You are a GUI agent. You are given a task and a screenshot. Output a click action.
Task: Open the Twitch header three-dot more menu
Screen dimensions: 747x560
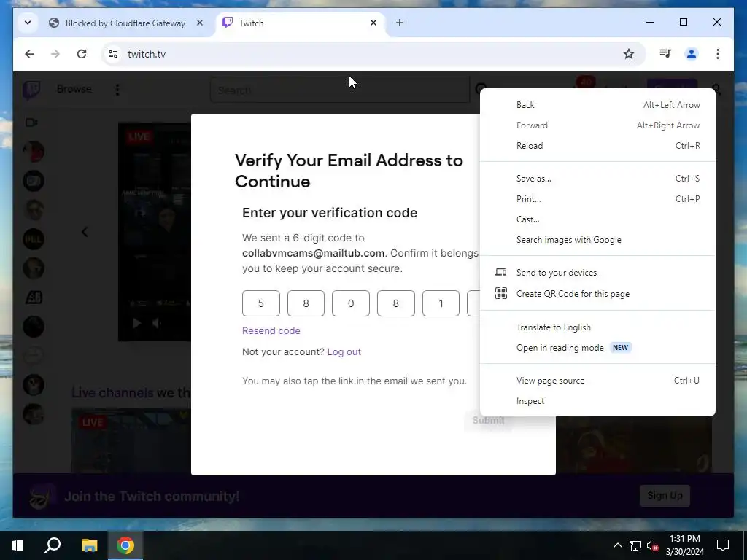[117, 90]
